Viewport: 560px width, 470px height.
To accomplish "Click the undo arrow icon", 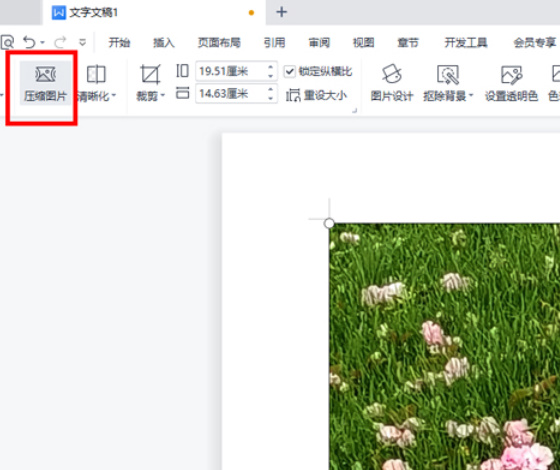I will point(29,42).
